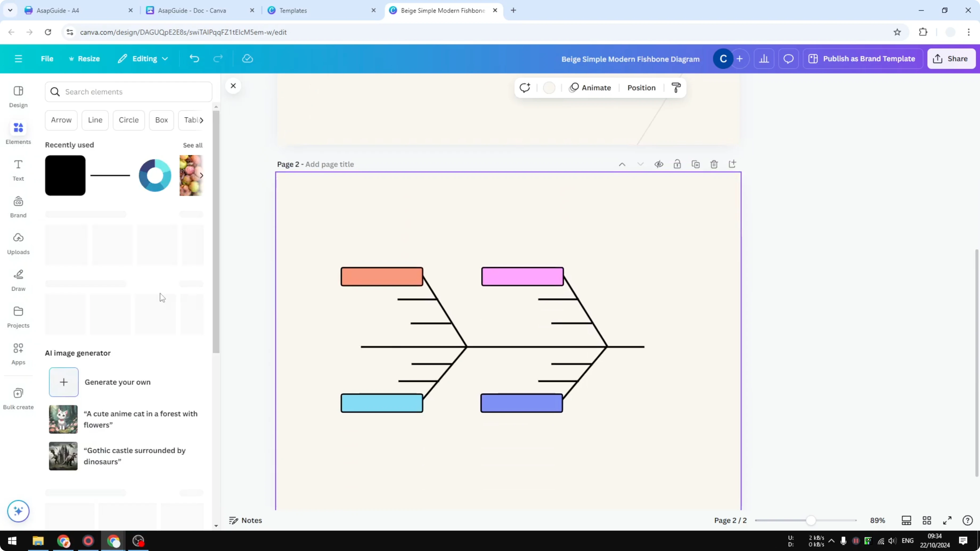Select the Text tool in sidebar
The image size is (980, 551).
18,169
